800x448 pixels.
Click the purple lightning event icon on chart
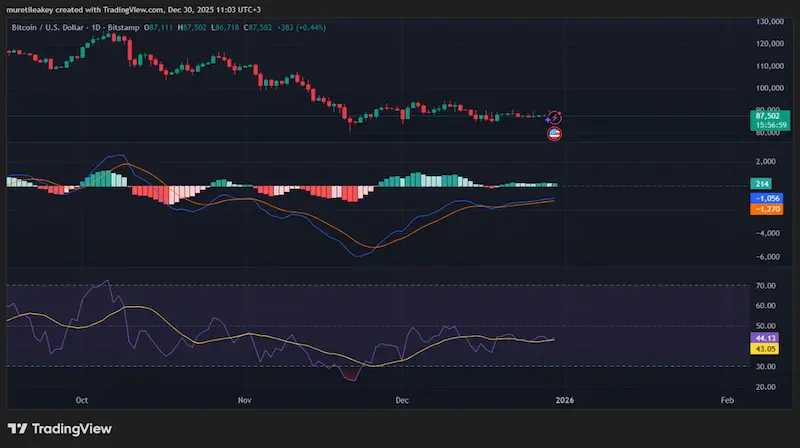tap(555, 118)
